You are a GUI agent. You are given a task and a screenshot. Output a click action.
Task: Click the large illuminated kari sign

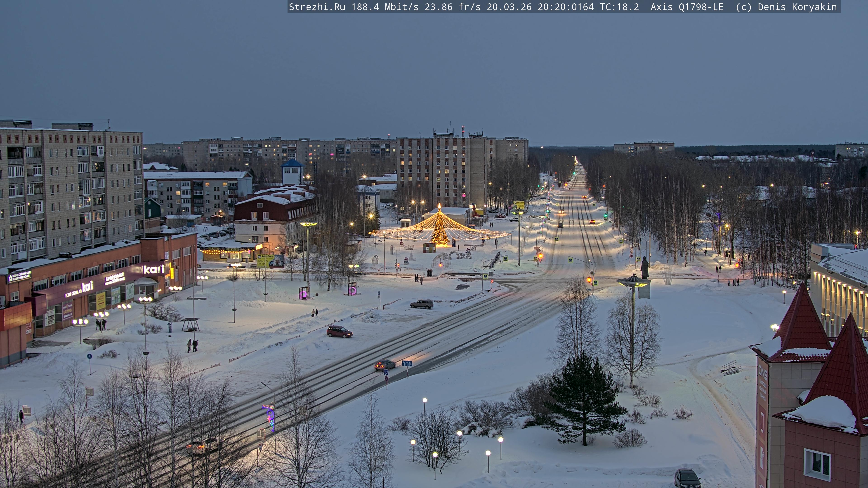click(x=154, y=269)
